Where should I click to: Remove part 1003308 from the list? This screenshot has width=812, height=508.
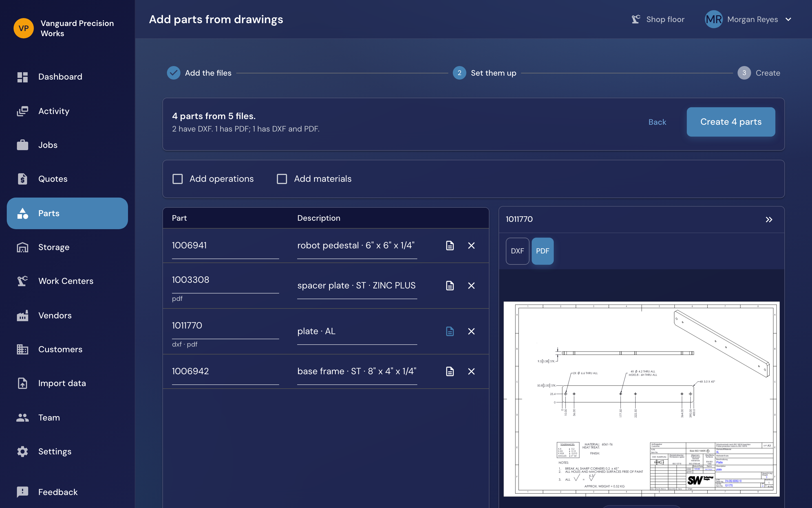pos(471,286)
